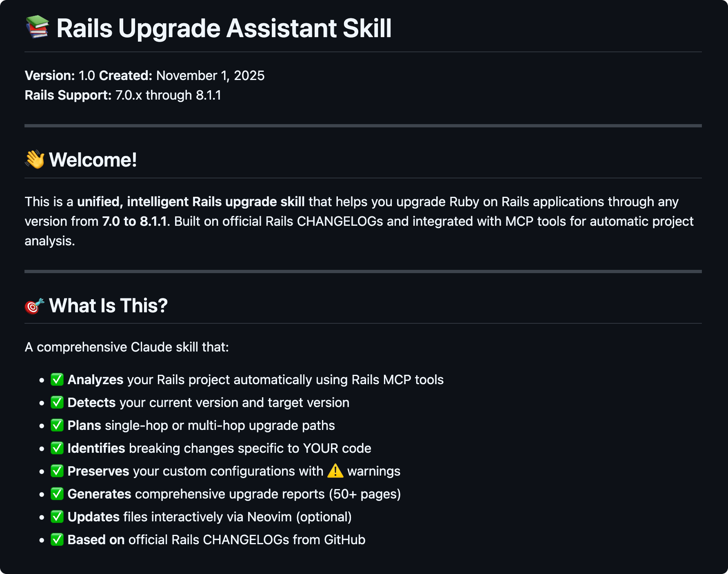Click the green checkmark beside Plans

pos(57,425)
